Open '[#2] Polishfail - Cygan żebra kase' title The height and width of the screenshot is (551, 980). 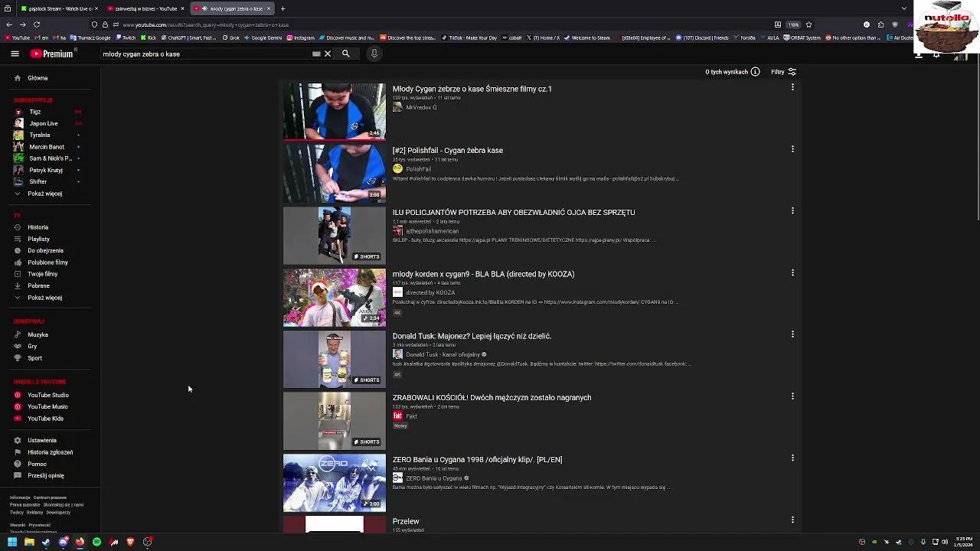point(448,151)
